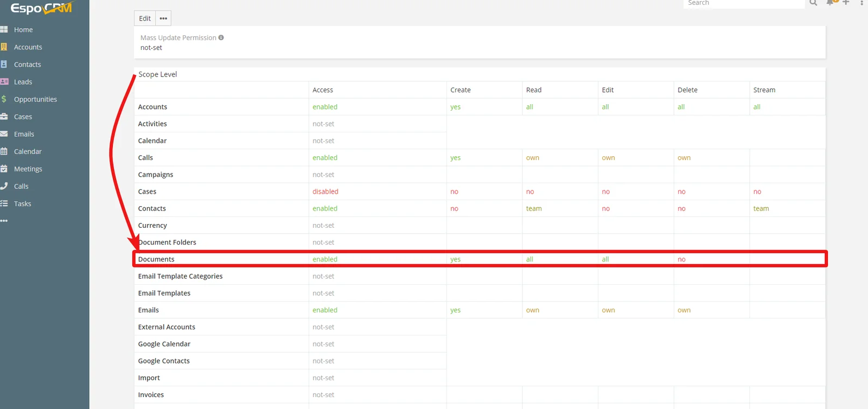
Task: Open Meetings in the sidebar
Action: coord(28,169)
